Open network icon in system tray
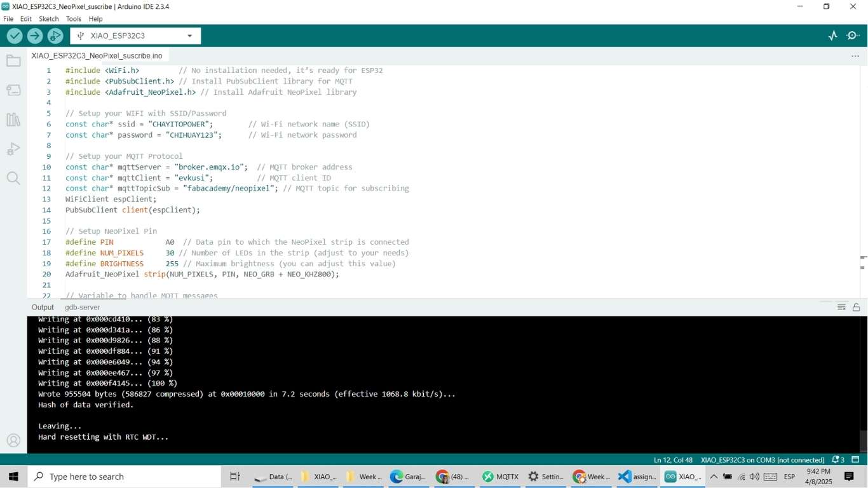This screenshot has height=488, width=868. point(742,477)
